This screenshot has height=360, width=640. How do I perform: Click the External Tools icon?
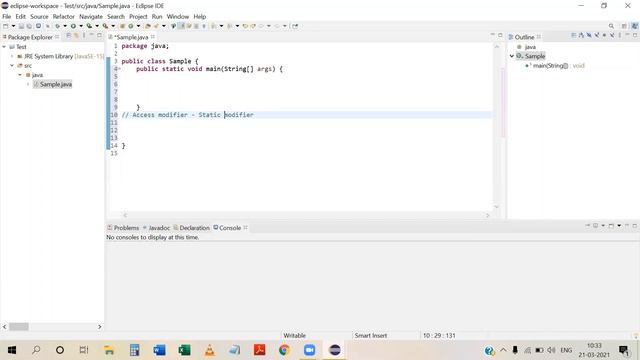(105, 26)
